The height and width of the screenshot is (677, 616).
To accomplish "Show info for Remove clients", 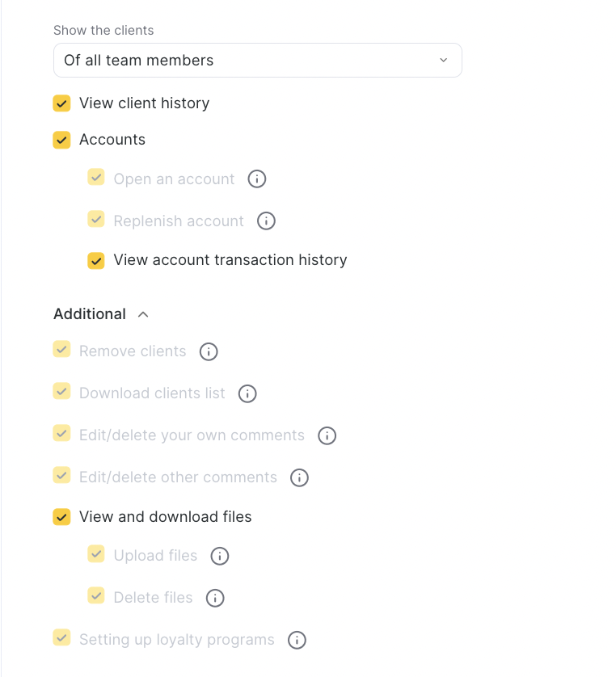I will 209,351.
